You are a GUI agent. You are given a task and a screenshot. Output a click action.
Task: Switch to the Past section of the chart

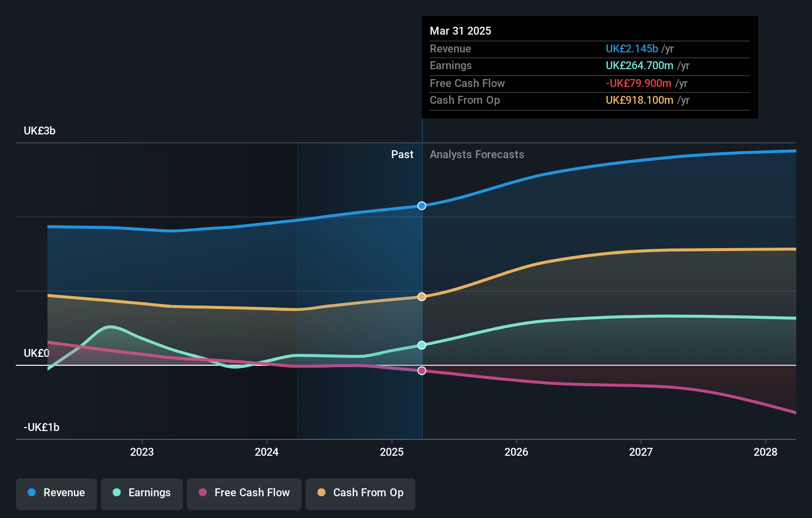tap(402, 154)
